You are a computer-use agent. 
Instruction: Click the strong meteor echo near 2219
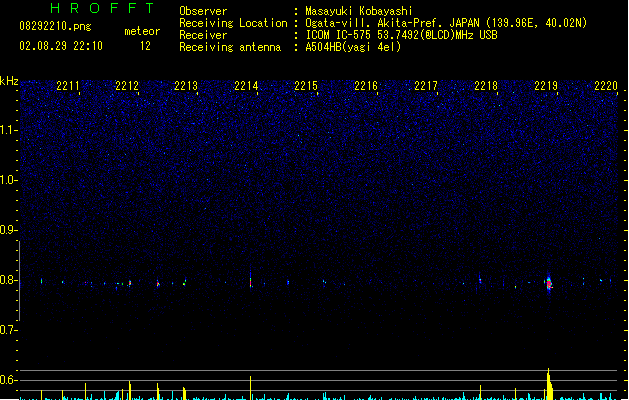(549, 284)
